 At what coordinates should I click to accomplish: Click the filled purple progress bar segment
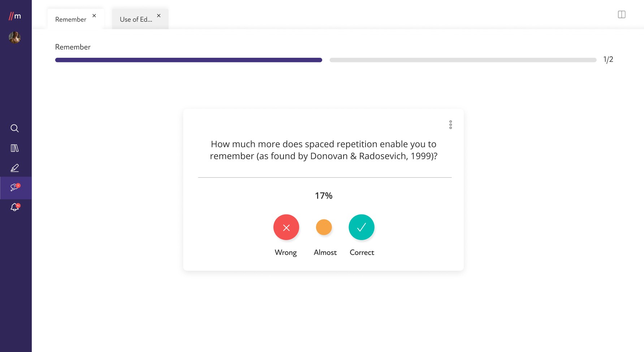tap(189, 60)
